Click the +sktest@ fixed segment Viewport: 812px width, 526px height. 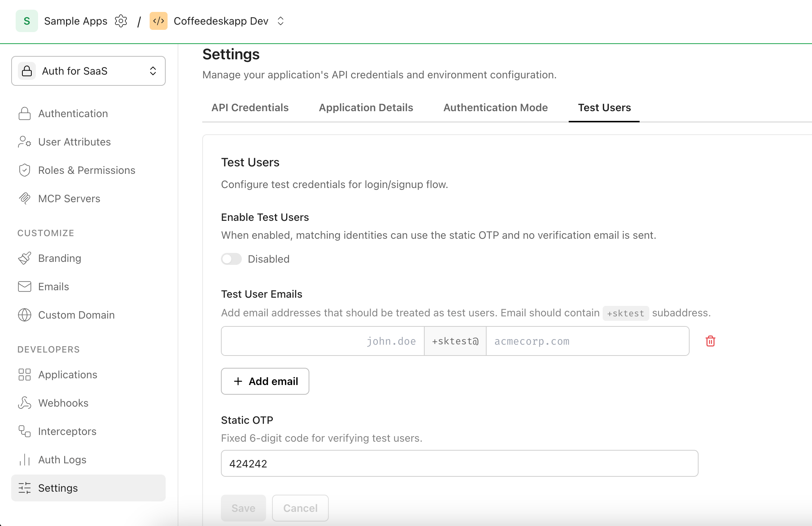click(x=455, y=341)
